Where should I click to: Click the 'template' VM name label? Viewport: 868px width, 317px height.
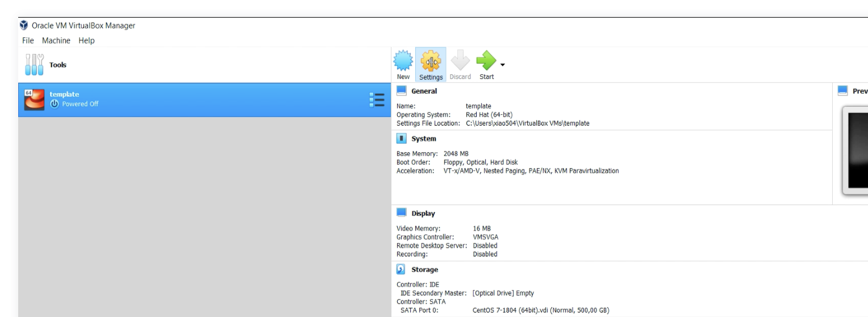pos(64,94)
